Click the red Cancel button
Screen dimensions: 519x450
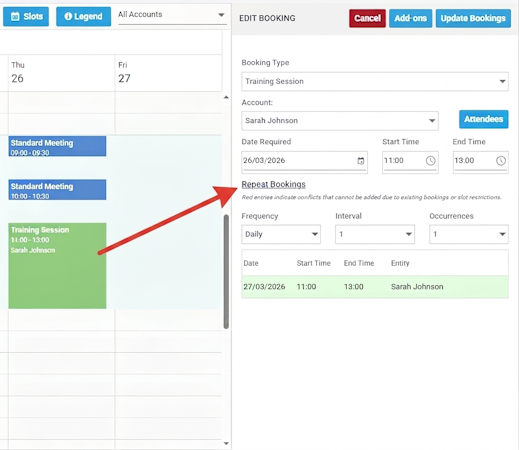coord(367,18)
